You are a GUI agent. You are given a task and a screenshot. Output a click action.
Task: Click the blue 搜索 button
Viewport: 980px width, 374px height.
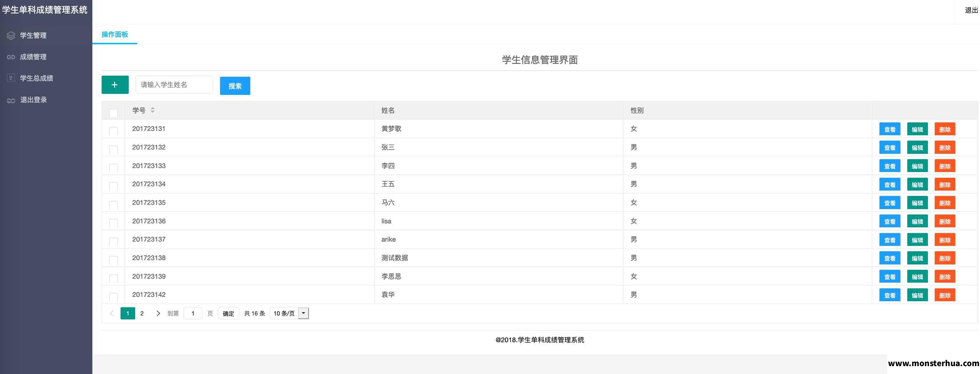click(x=235, y=86)
